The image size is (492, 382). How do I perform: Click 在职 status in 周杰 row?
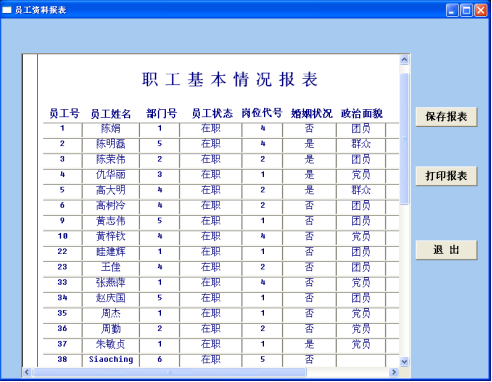pos(211,313)
